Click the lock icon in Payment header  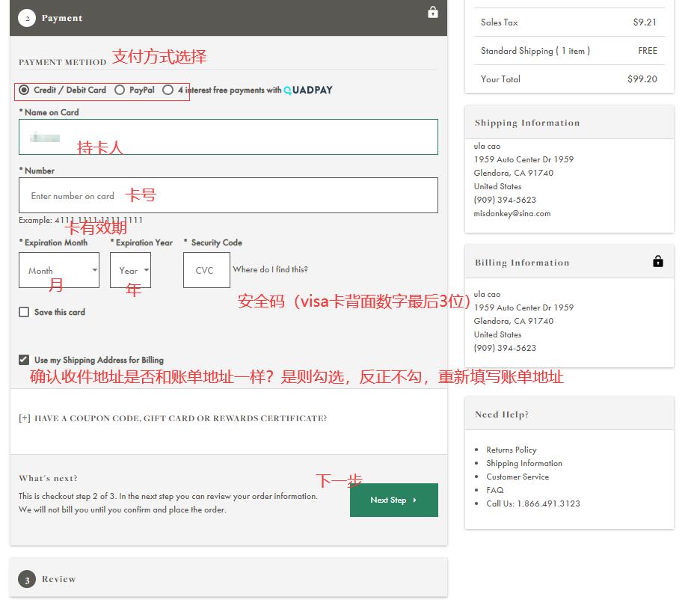coord(432,13)
